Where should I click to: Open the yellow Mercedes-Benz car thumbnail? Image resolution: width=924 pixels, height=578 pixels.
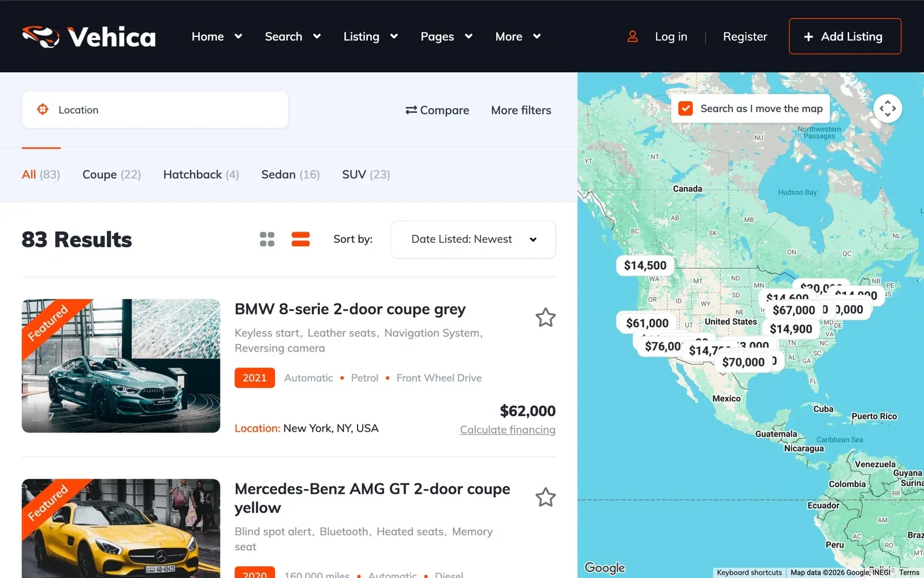point(121,528)
